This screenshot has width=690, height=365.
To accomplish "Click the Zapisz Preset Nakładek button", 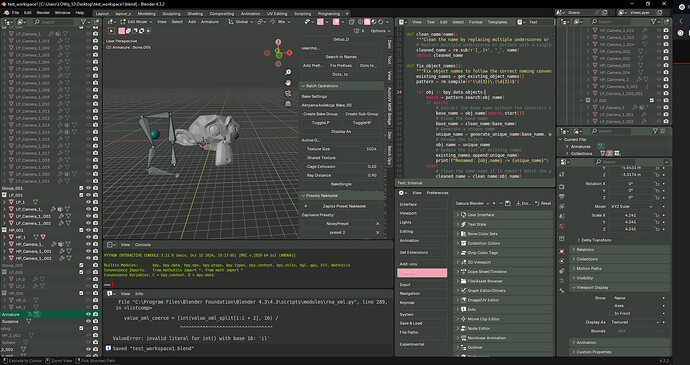I will [341, 206].
